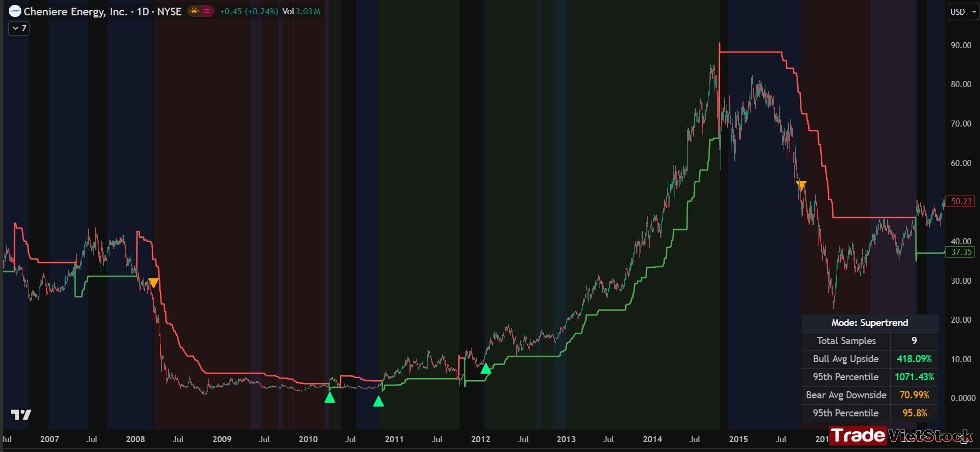Open the USD currency dropdown

(x=963, y=12)
